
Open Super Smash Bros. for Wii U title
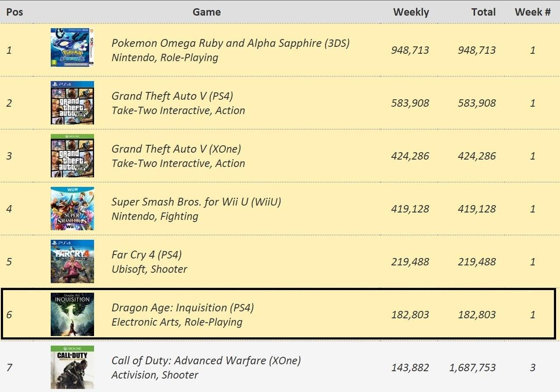196,202
